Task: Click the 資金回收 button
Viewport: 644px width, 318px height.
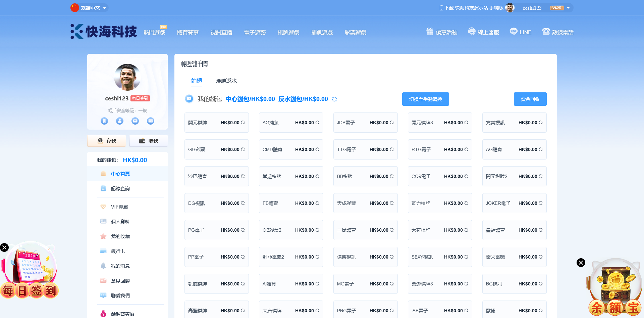Action: pos(530,99)
